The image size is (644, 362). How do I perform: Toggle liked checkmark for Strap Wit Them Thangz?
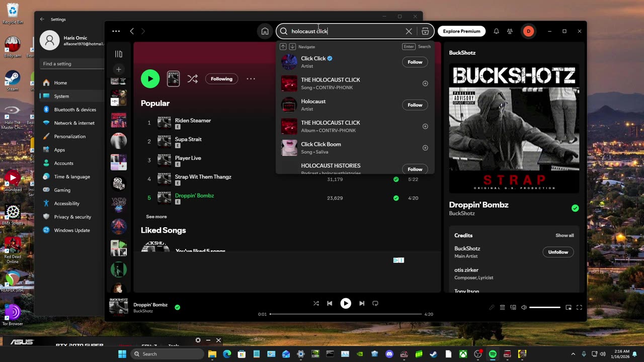click(x=396, y=179)
